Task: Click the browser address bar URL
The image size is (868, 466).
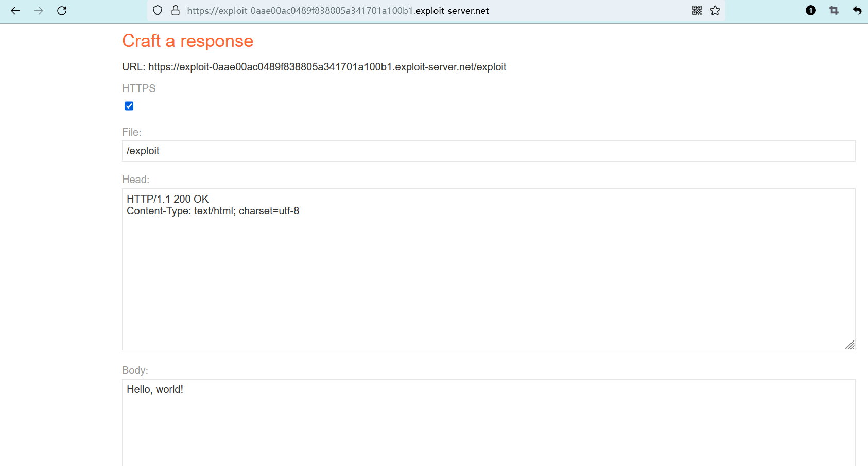Action: [338, 11]
